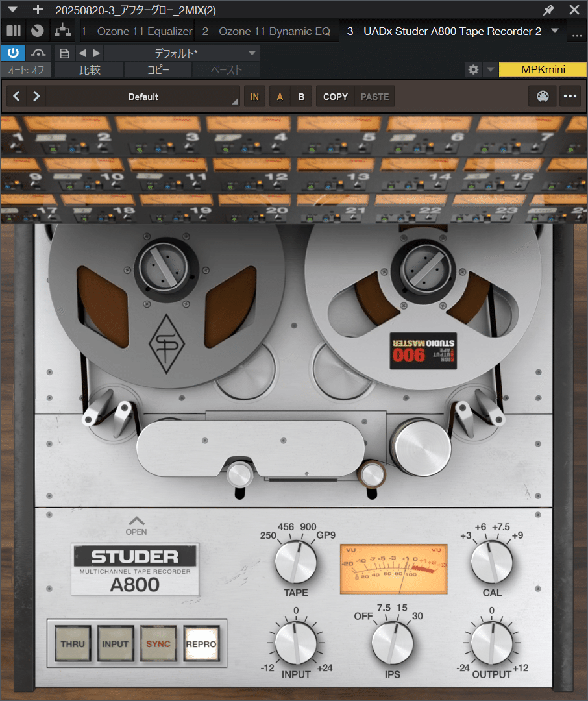Open the Default preset browser field
This screenshot has height=701, width=588.
143,97
